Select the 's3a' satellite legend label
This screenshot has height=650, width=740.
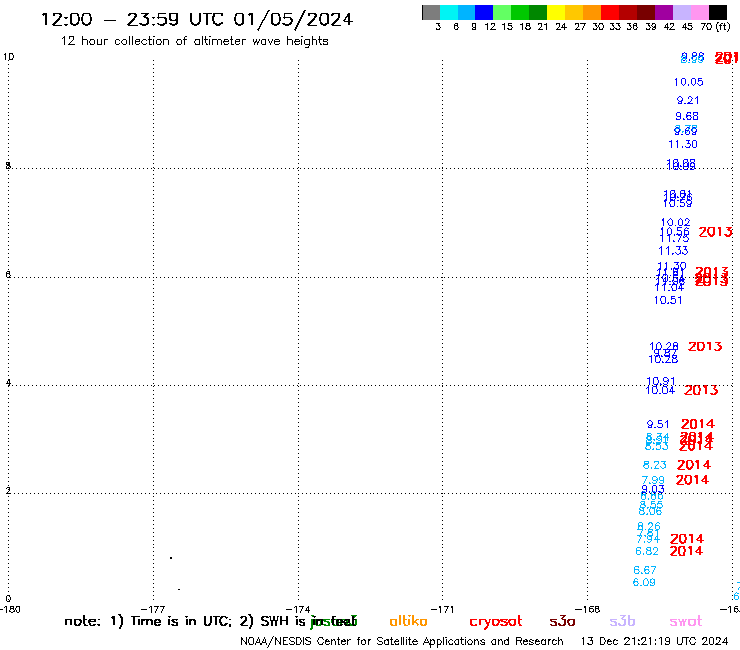click(562, 622)
